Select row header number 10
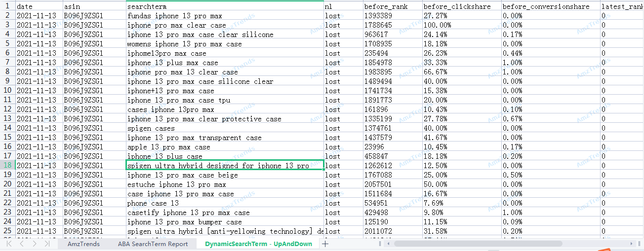The width and height of the screenshot is (644, 251). [7, 90]
